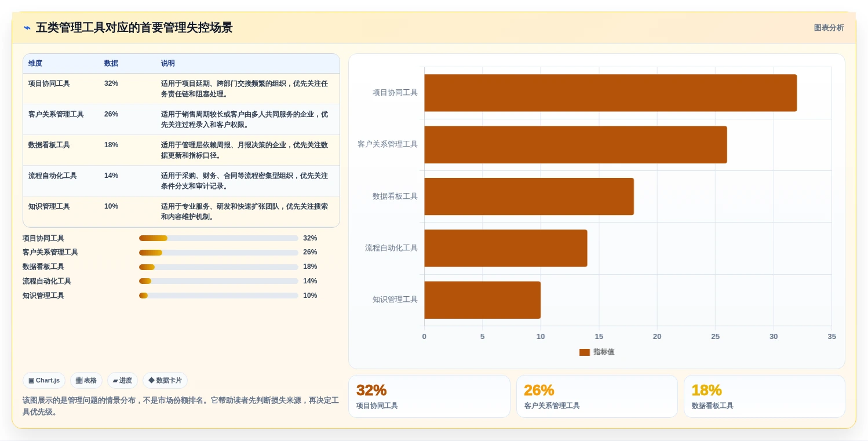
Task: Select the 数据卡片 tag chip
Action: click(x=165, y=381)
